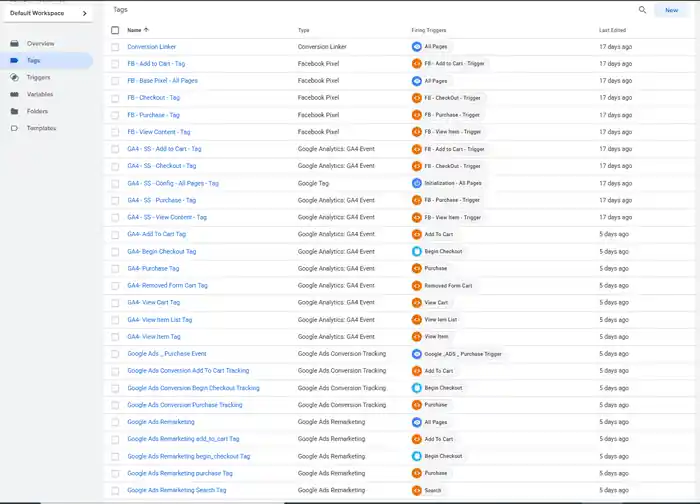Open GA4- Removed Form Cart Tag link
The width and height of the screenshot is (700, 504).
click(167, 285)
